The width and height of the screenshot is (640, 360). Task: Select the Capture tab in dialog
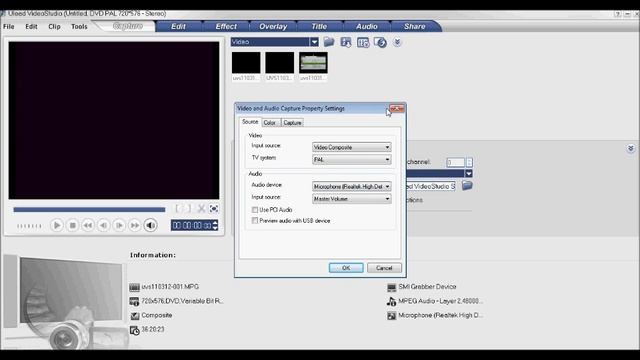coord(292,122)
